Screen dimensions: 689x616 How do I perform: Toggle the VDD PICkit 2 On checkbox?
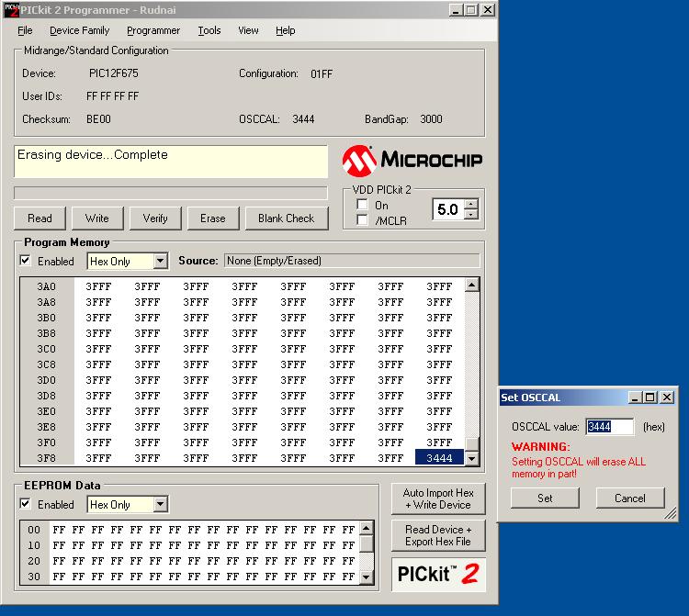pyautogui.click(x=362, y=205)
